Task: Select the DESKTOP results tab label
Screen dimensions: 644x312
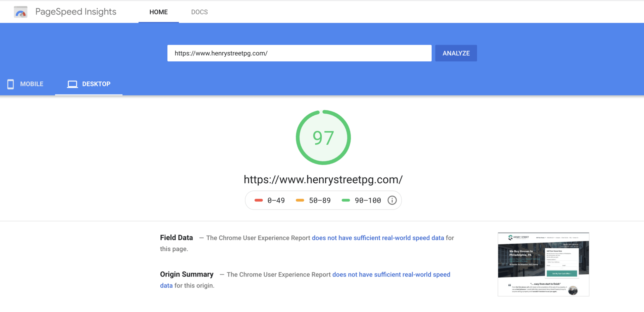Action: click(96, 84)
